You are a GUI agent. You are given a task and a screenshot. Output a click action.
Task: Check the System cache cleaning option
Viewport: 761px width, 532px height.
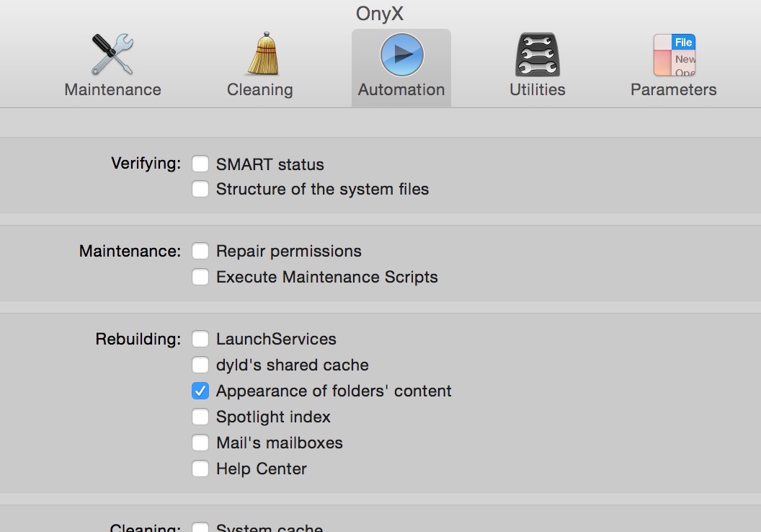(x=200, y=527)
